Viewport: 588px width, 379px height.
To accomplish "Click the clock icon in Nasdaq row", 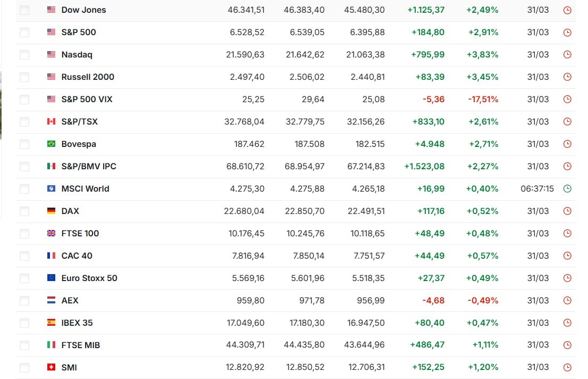I will pos(567,55).
